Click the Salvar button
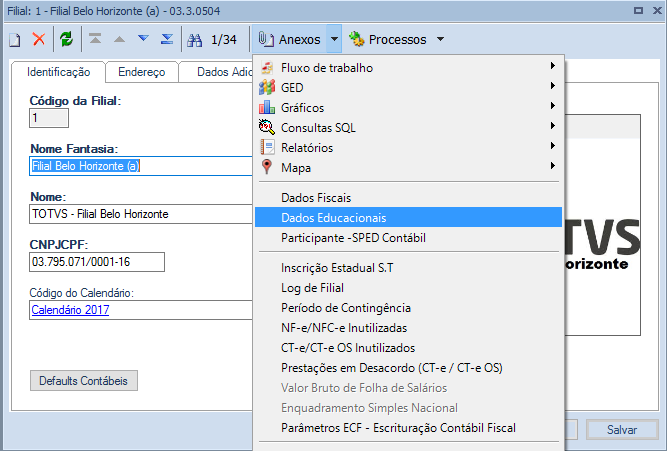The image size is (667, 451). 622,430
